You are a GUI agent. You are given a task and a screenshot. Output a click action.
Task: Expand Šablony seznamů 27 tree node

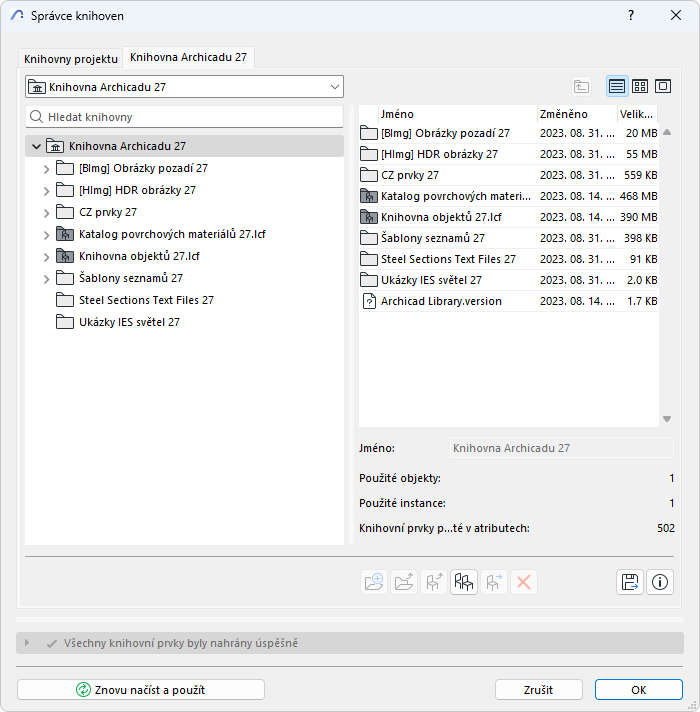pyautogui.click(x=46, y=279)
